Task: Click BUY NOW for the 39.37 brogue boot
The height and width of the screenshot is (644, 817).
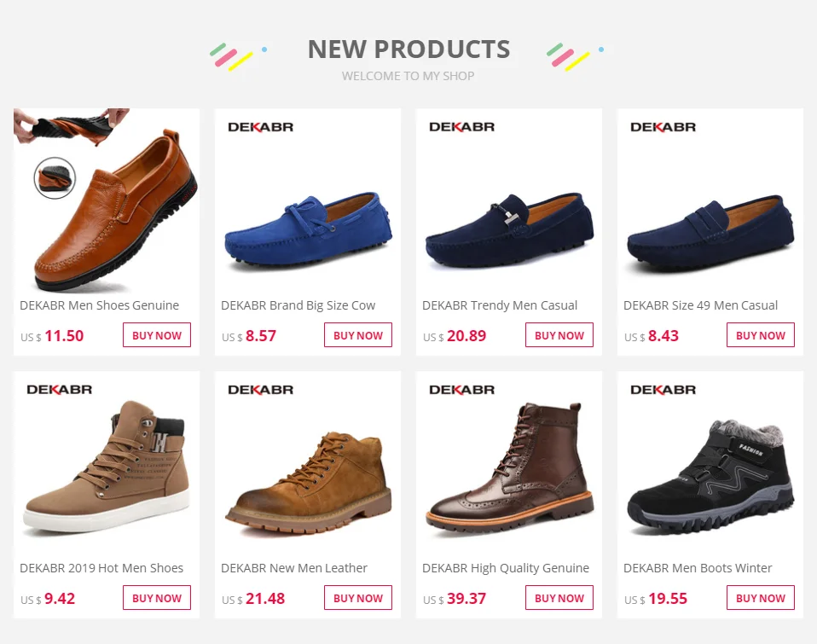Action: coord(559,598)
